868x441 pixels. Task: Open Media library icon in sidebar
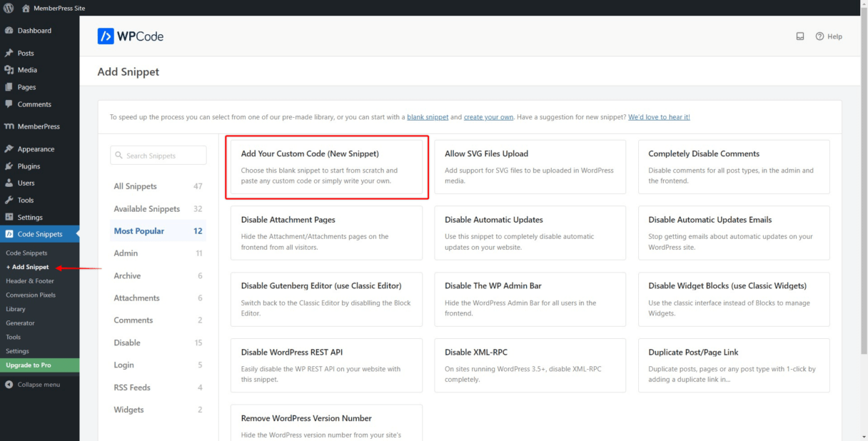(9, 70)
